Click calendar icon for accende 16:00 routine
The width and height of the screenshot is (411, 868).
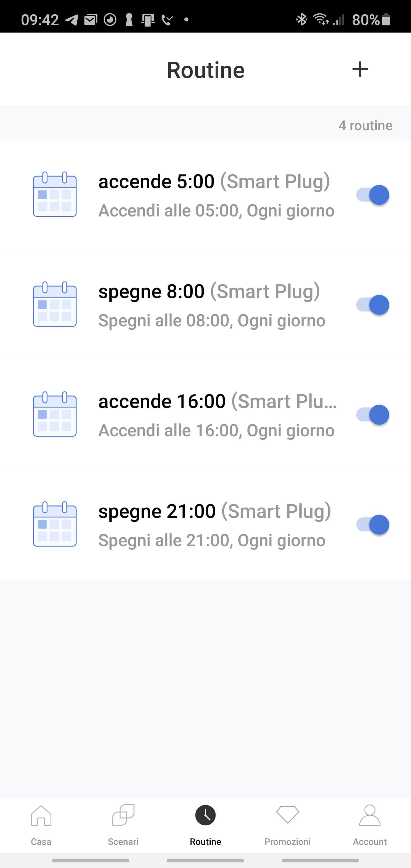click(55, 414)
